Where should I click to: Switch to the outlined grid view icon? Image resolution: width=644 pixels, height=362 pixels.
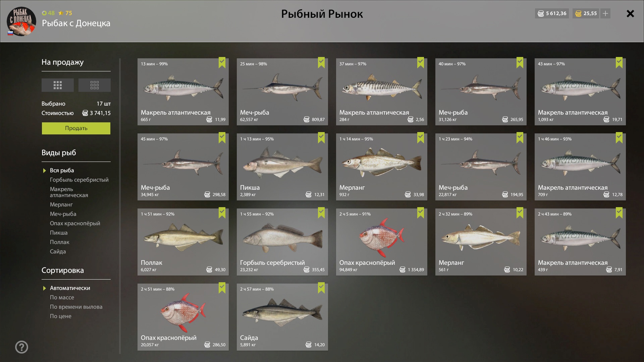tap(94, 85)
